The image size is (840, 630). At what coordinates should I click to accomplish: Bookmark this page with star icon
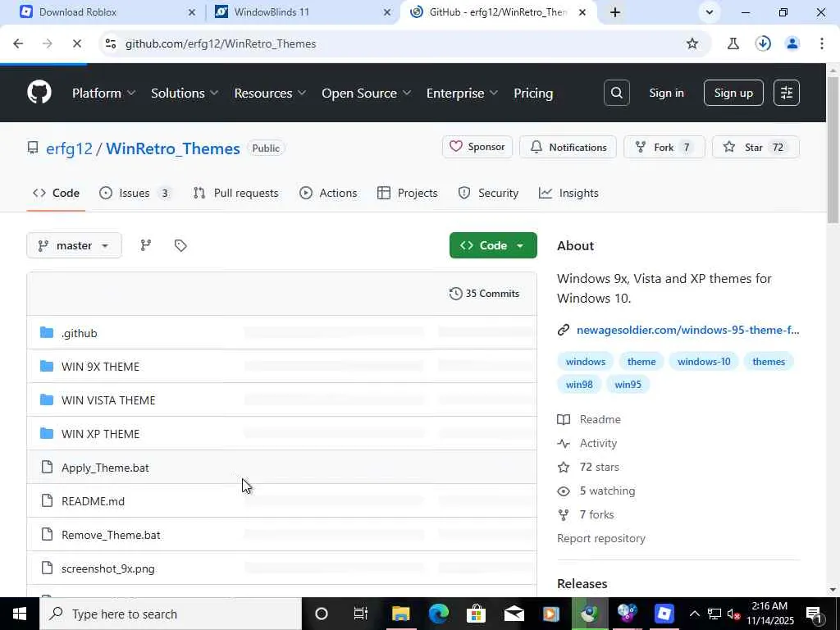pos(692,43)
